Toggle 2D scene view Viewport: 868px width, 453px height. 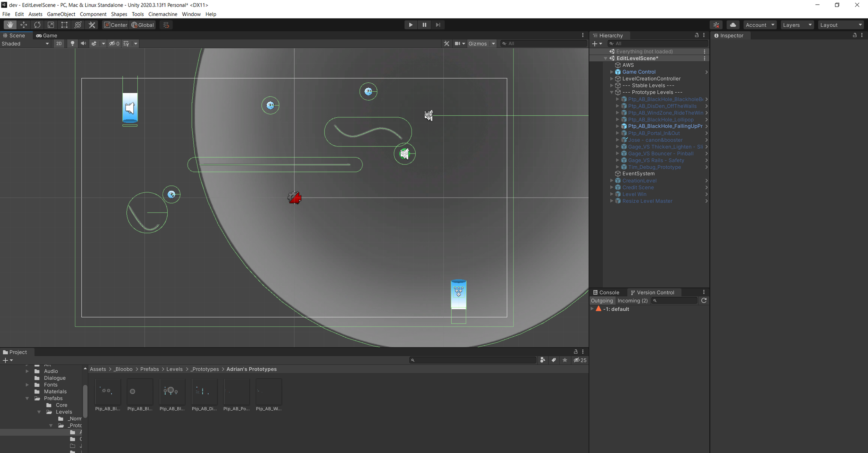click(x=59, y=43)
